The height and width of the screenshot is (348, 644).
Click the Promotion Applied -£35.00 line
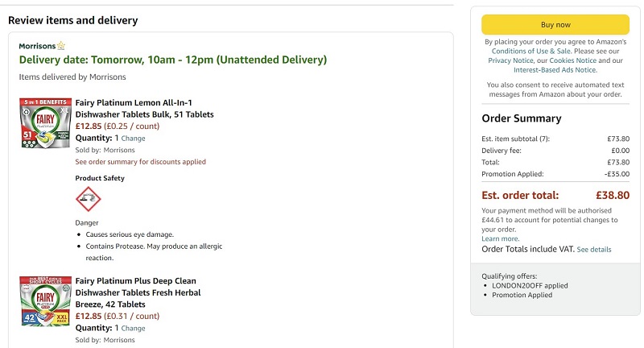(x=555, y=174)
